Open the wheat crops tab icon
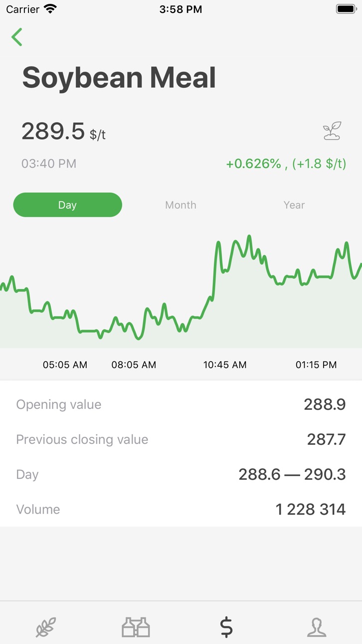 (x=45, y=627)
